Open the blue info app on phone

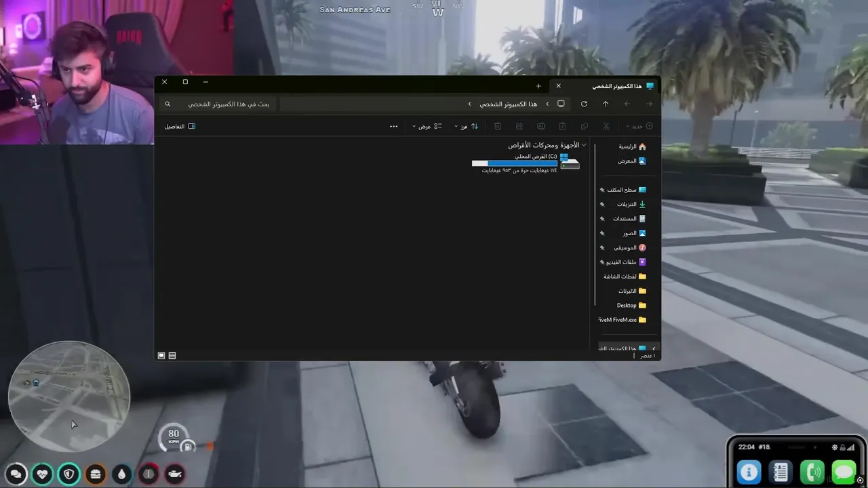[749, 472]
